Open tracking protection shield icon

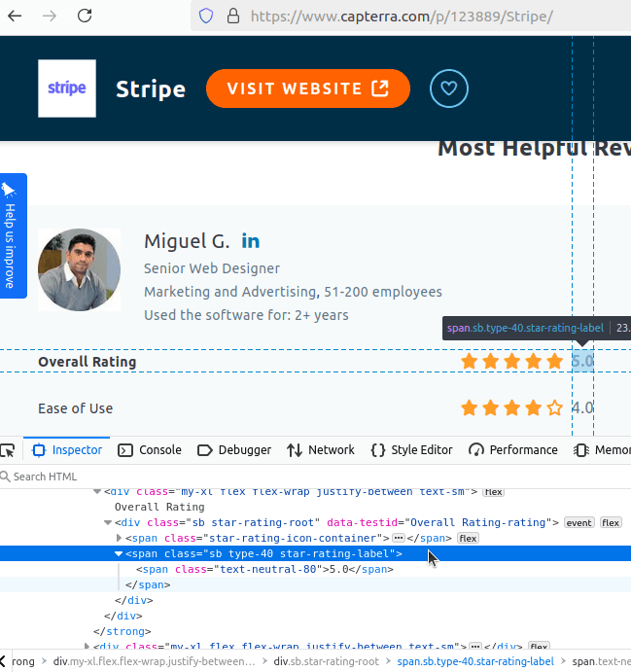(206, 17)
